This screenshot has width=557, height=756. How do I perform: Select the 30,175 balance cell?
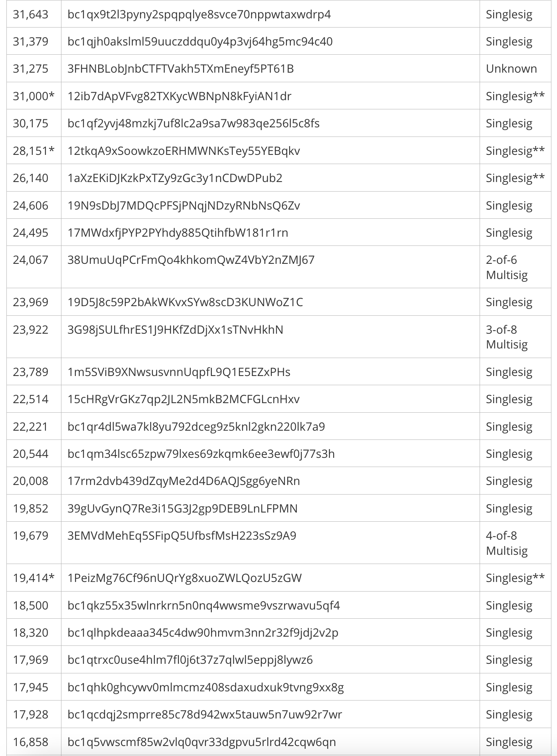tap(31, 124)
